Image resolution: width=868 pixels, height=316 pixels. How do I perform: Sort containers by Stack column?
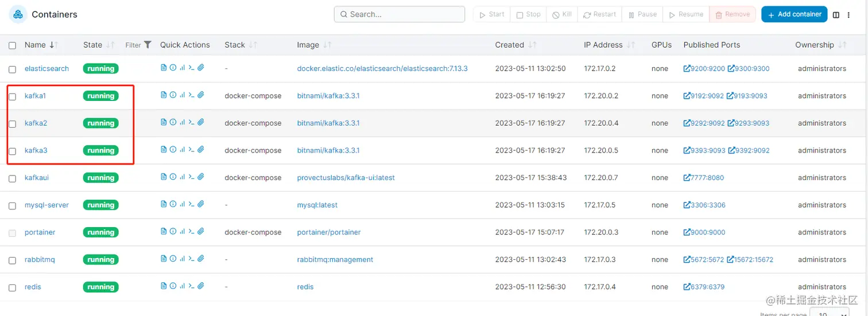tap(241, 45)
